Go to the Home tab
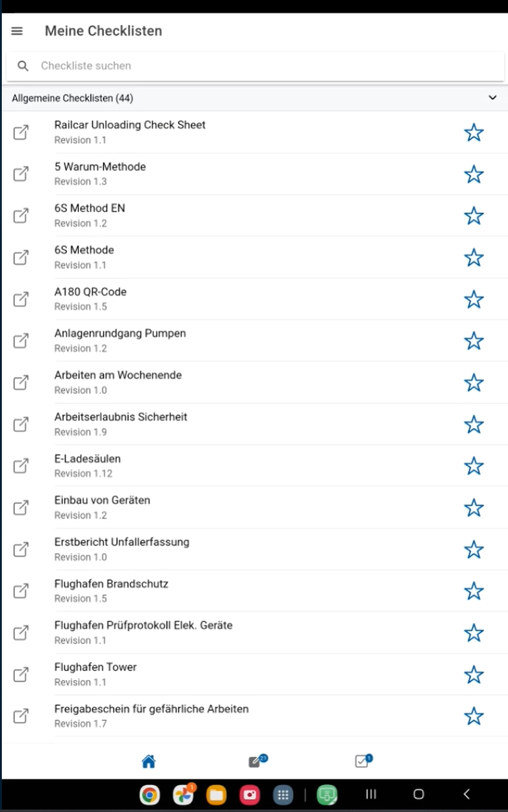Screen dimensions: 508x812 (148, 762)
